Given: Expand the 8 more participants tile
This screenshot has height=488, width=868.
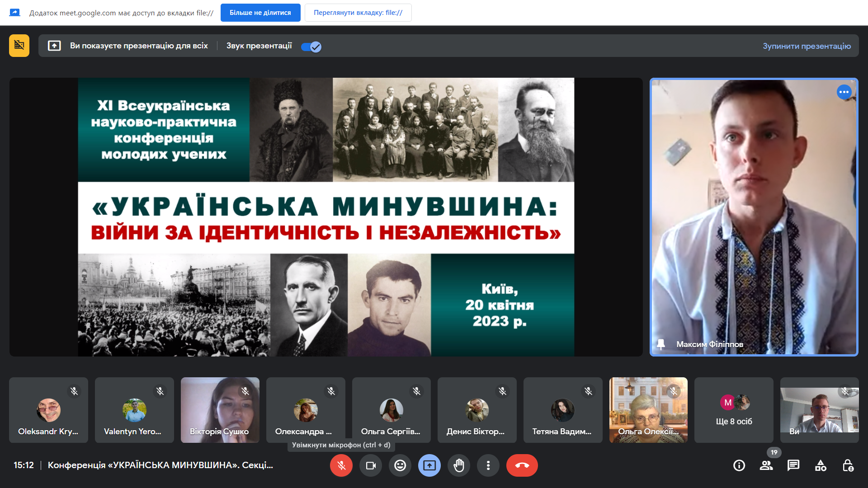Looking at the screenshot, I should pyautogui.click(x=734, y=410).
